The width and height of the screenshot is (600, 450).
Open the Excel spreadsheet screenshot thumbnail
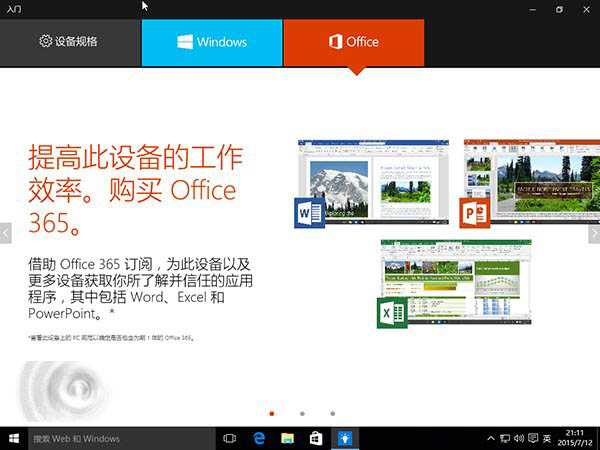[x=456, y=282]
